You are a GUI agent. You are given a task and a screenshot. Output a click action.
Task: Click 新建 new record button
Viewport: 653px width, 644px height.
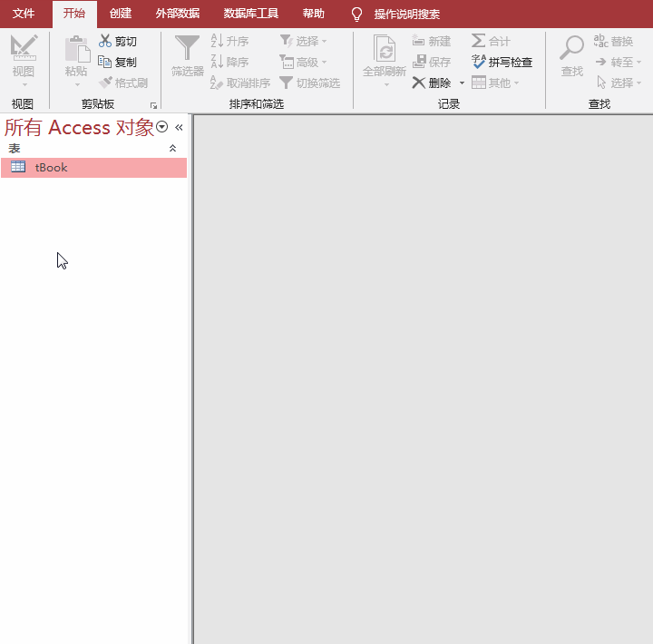coord(431,41)
